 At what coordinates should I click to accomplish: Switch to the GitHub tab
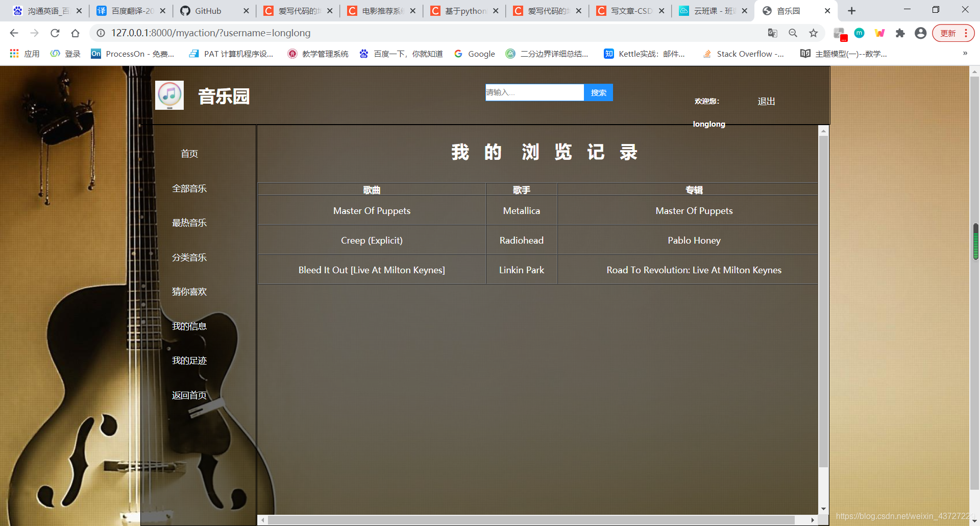[x=214, y=11]
